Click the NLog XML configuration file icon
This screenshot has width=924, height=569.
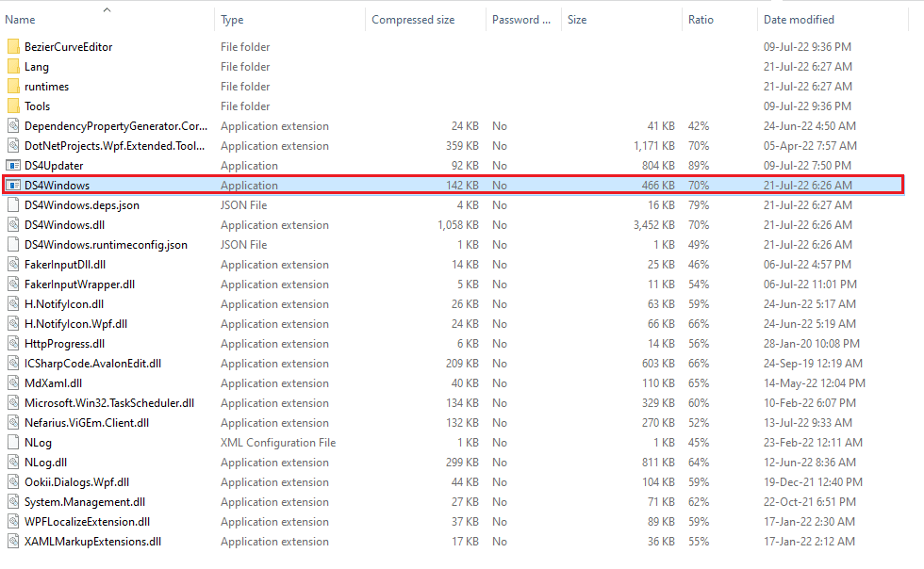[13, 443]
